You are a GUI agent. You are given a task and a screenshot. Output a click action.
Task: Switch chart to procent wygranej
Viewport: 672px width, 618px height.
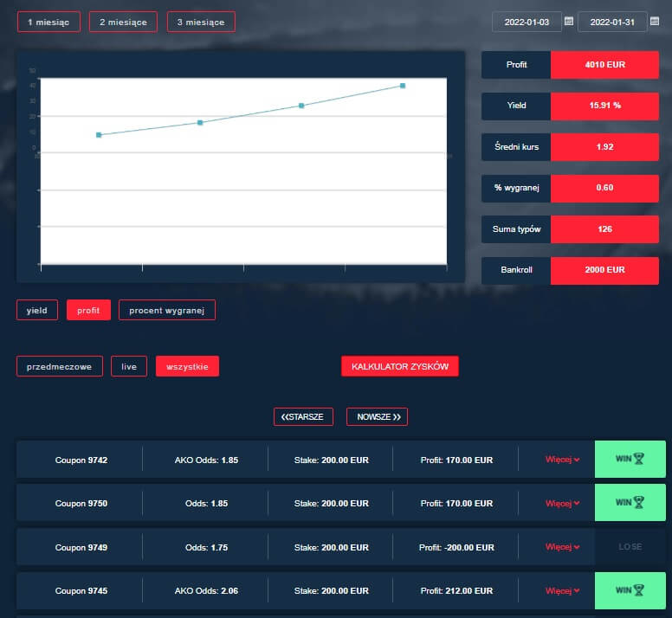click(x=166, y=310)
